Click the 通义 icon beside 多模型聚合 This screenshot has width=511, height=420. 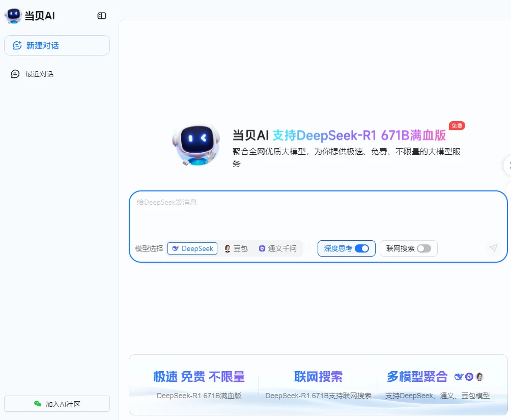[469, 377]
